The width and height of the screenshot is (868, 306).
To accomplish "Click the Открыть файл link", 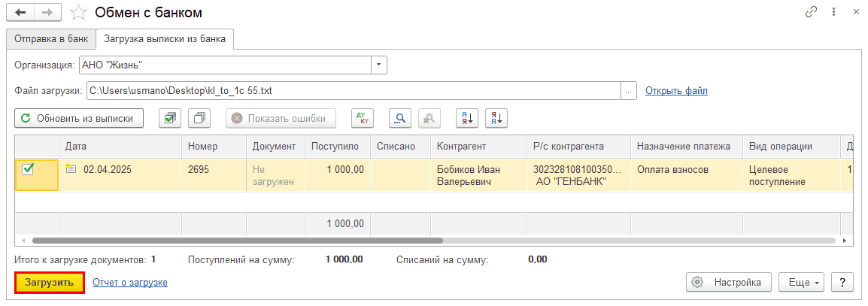I will pyautogui.click(x=676, y=91).
